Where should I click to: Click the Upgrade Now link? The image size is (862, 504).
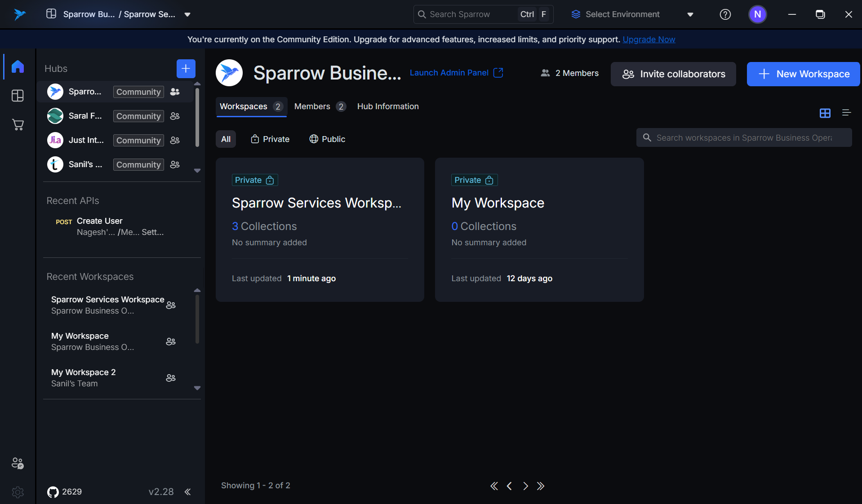pos(649,40)
